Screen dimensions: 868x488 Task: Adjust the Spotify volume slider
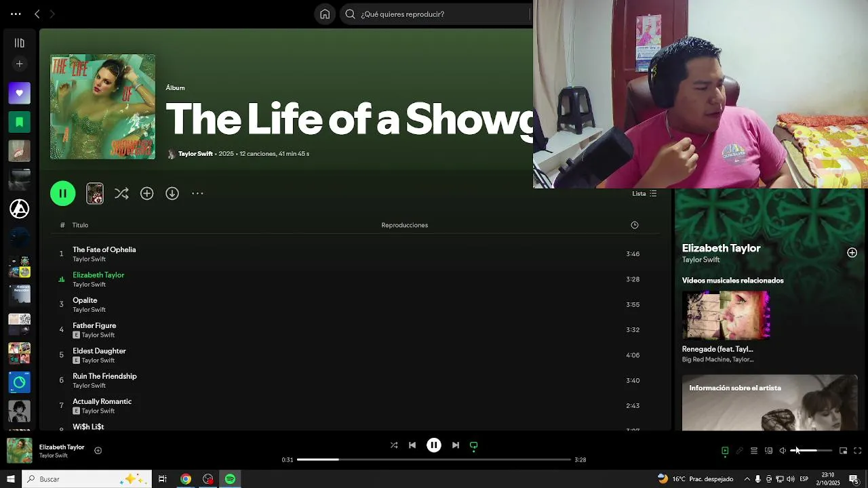(x=812, y=451)
